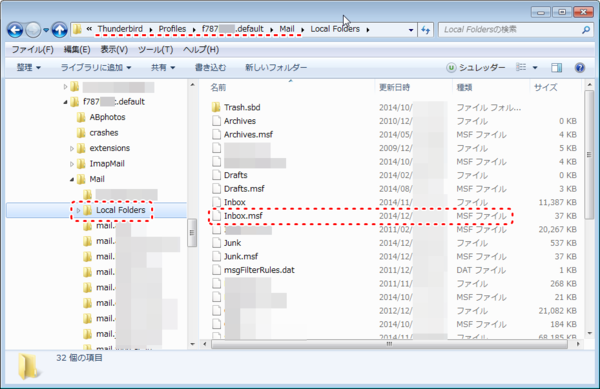Open the ファイル(F) menu

point(33,49)
